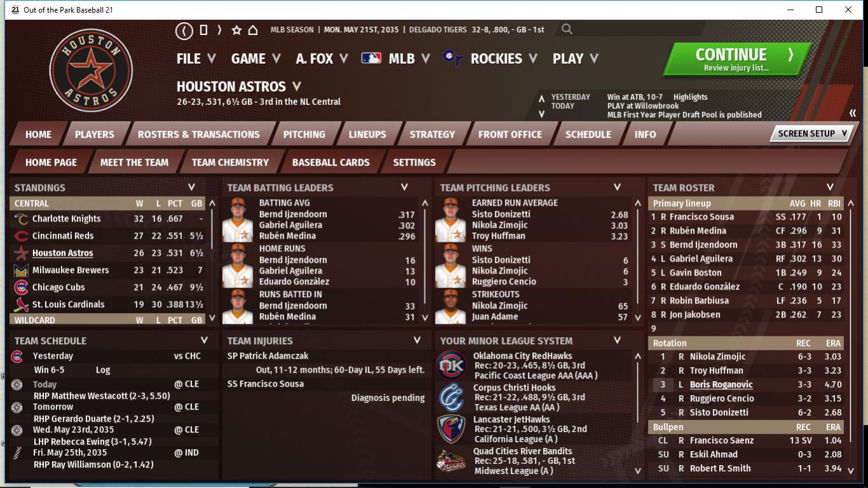This screenshot has height=488, width=868.
Task: Click the Cleveland logo beside Today's game
Action: coord(17,384)
